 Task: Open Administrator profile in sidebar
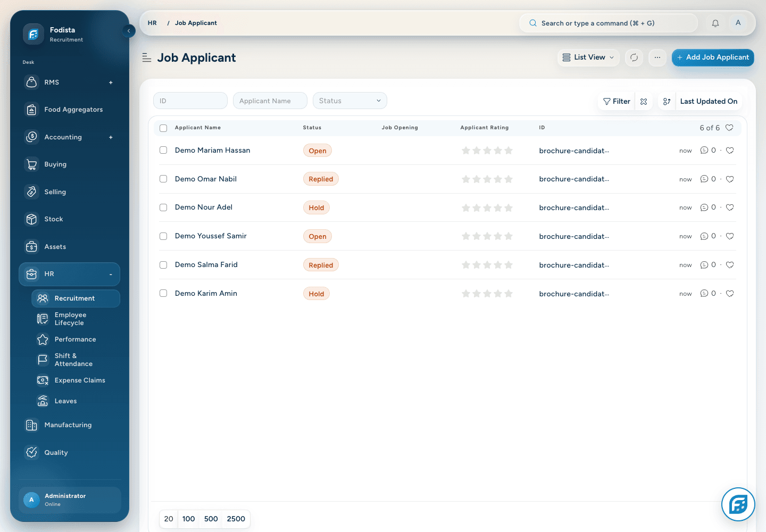pos(70,500)
